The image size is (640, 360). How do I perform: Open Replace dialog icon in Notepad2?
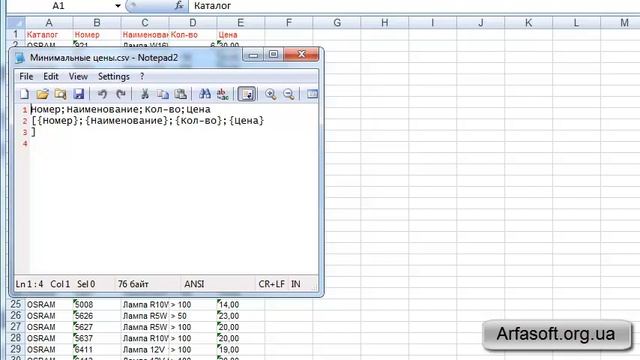[x=223, y=94]
